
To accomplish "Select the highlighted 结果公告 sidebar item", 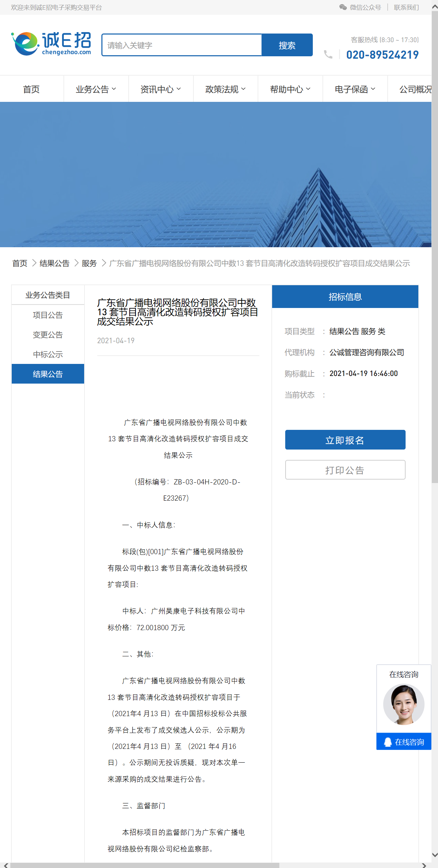I will tap(48, 374).
